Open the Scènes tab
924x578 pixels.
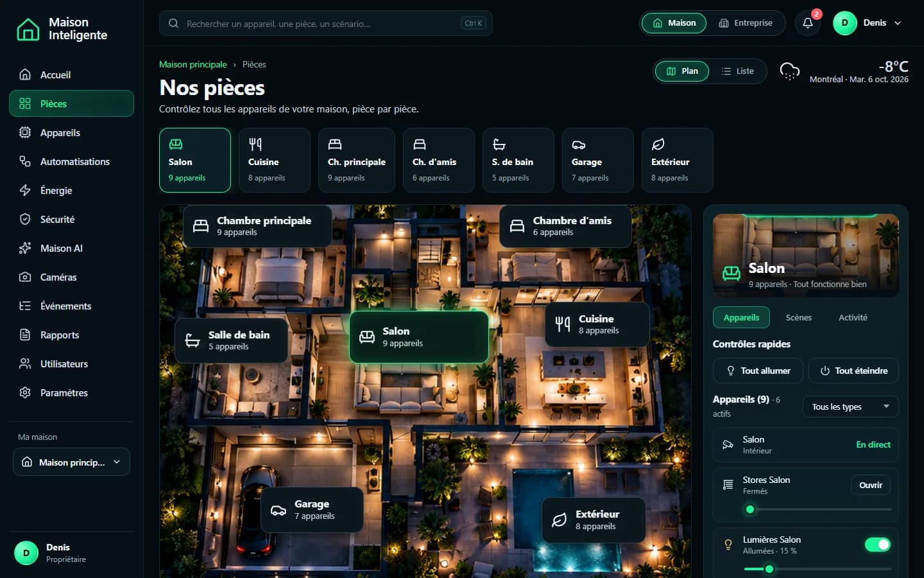click(x=799, y=317)
